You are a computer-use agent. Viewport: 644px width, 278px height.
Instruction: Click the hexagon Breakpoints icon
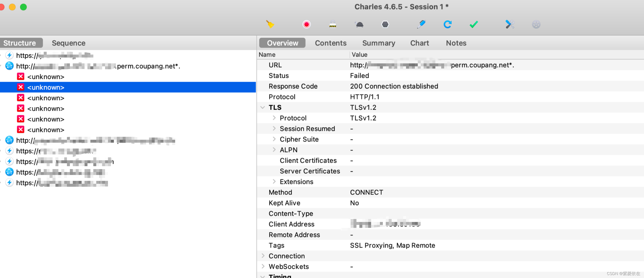click(x=385, y=24)
